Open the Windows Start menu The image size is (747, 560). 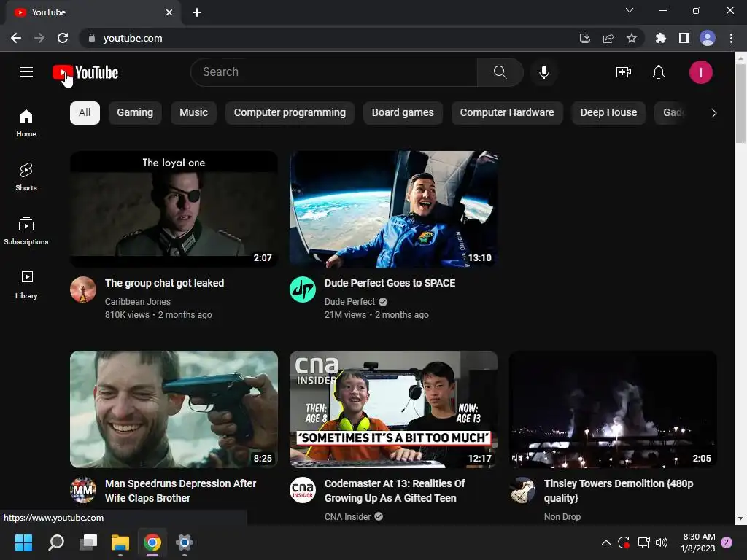(23, 542)
